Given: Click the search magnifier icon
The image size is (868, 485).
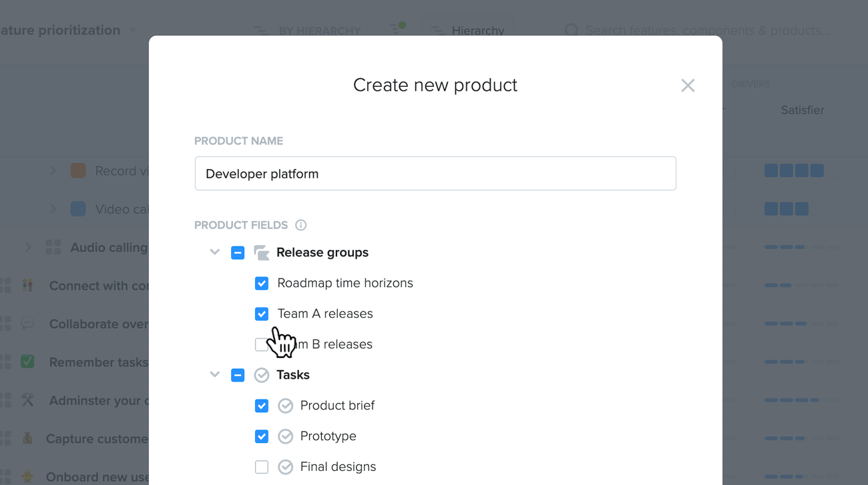Looking at the screenshot, I should 572,31.
